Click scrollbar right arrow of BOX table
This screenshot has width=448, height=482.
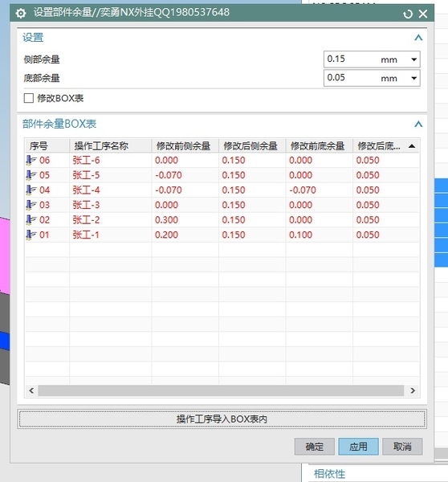[413, 390]
